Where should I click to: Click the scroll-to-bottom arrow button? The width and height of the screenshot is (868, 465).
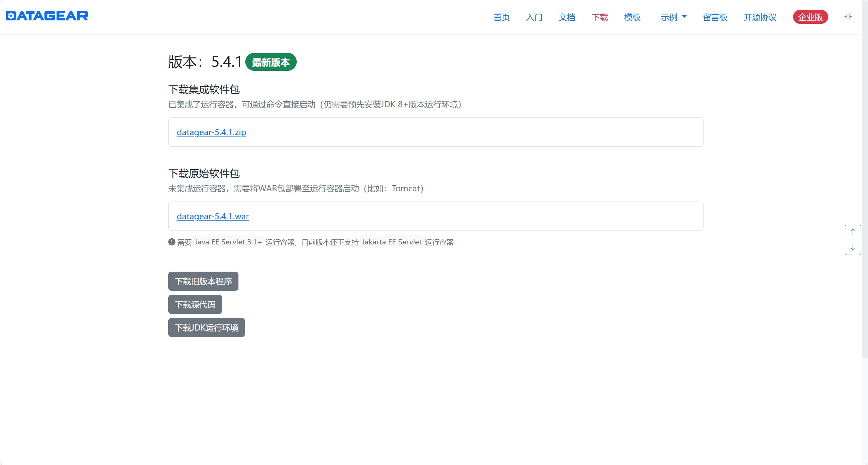pos(853,247)
